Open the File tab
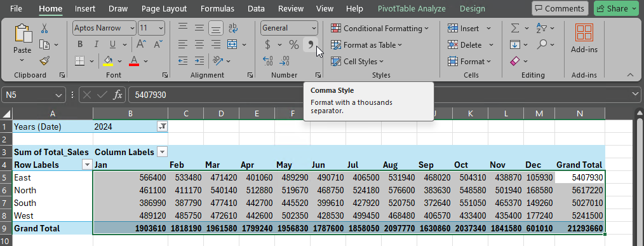Image resolution: width=644 pixels, height=246 pixels. pyautogui.click(x=16, y=8)
